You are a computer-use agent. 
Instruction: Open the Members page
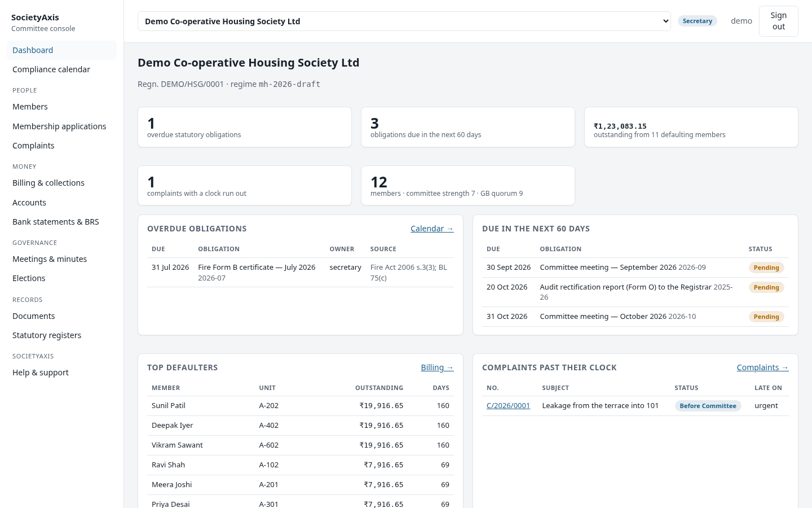(x=61, y=107)
